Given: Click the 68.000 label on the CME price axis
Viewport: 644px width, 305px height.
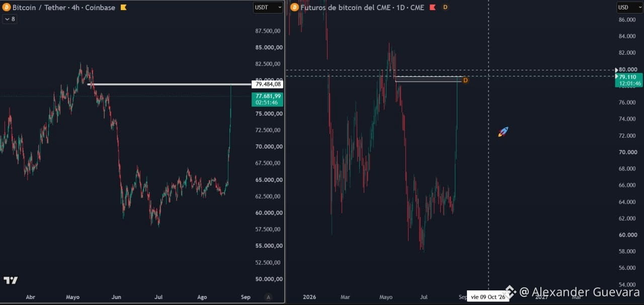Looking at the screenshot, I should [628, 169].
